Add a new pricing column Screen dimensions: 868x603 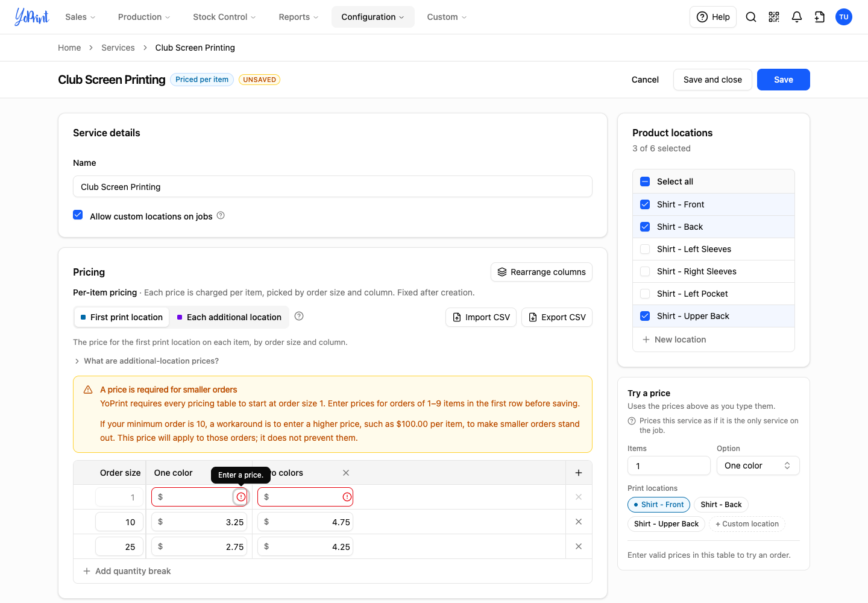coord(579,473)
